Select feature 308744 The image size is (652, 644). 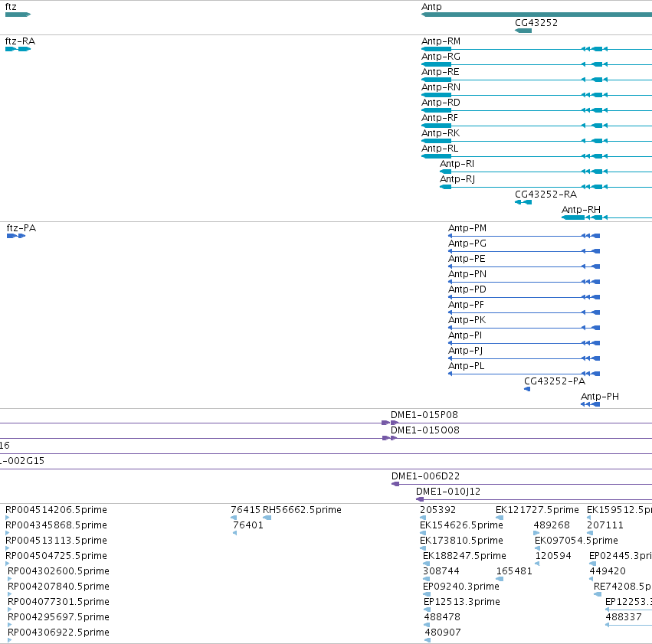tap(441, 571)
